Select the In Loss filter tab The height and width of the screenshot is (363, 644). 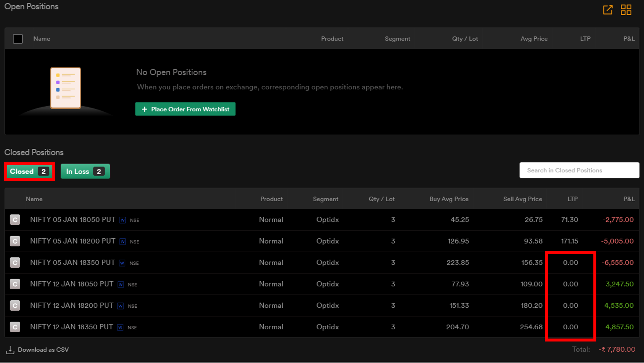[x=85, y=172]
